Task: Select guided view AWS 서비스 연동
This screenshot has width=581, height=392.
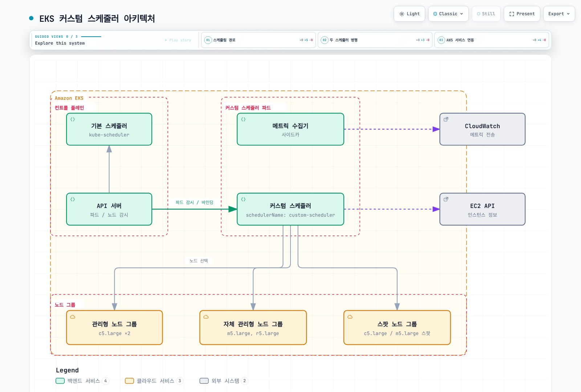Action: 492,40
